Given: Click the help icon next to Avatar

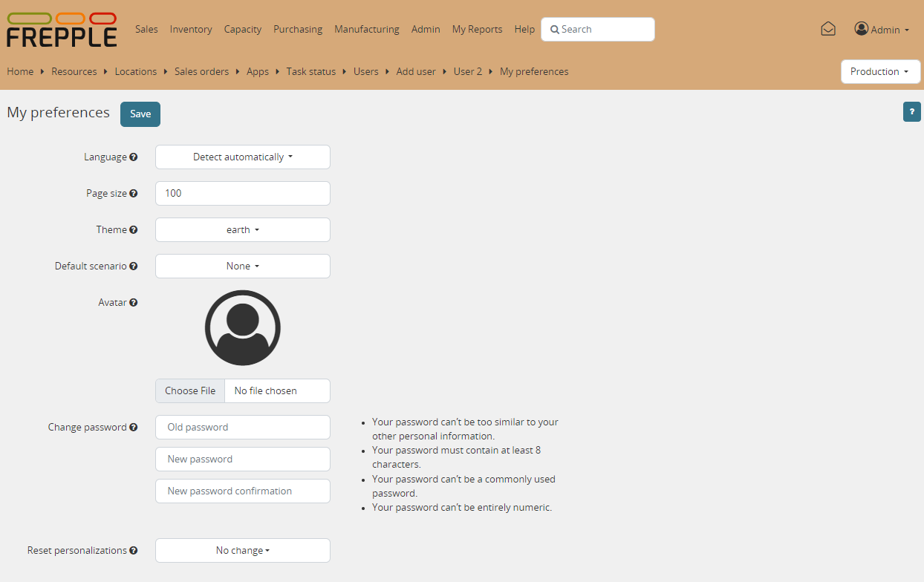Looking at the screenshot, I should click(x=134, y=302).
